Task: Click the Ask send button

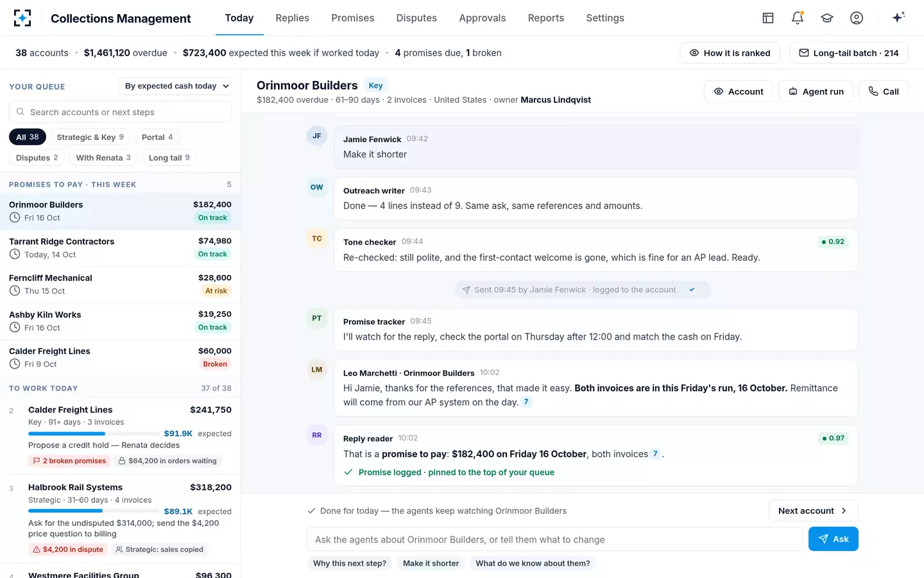Action: [833, 539]
